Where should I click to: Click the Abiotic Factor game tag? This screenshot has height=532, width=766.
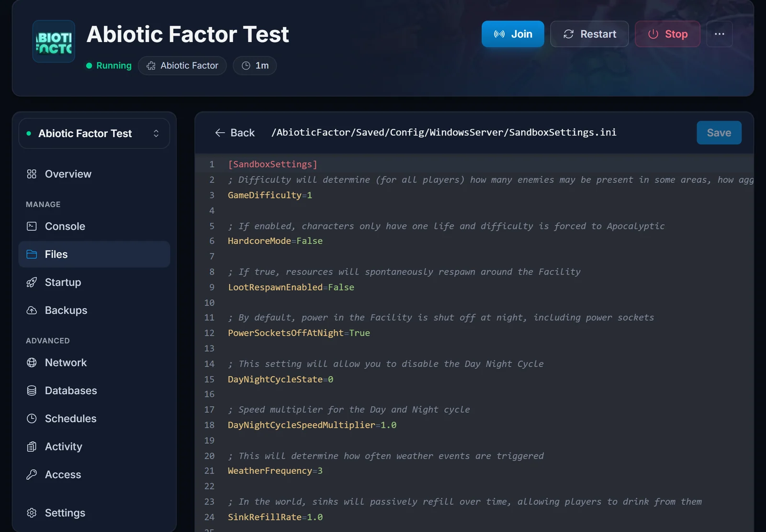click(x=182, y=66)
